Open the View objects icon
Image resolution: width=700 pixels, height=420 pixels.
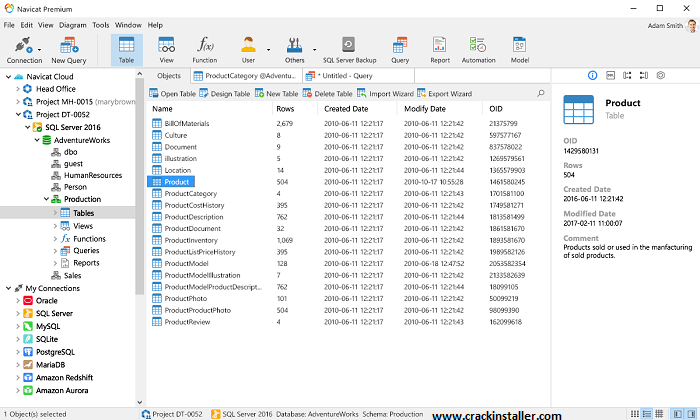click(167, 50)
